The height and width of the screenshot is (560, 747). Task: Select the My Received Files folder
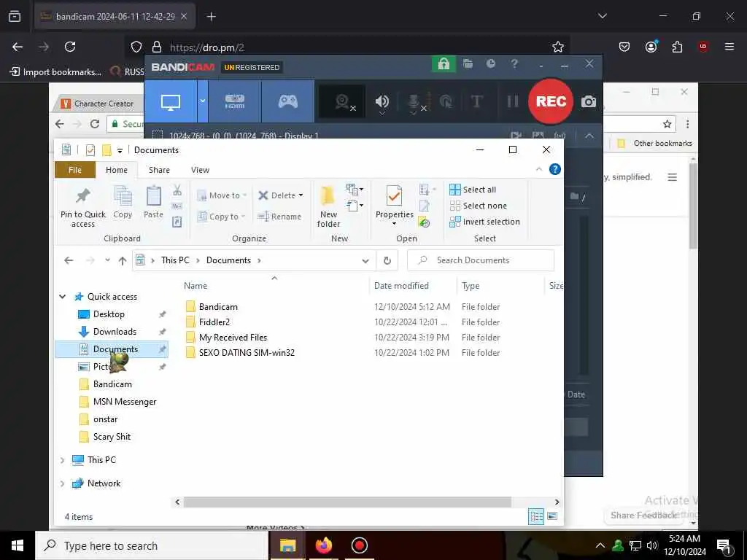click(x=233, y=338)
